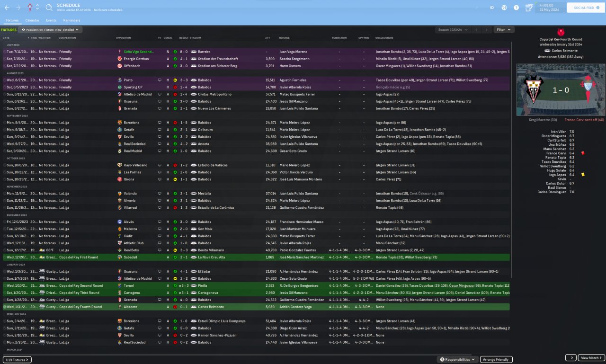
Task: Toggle selection circle on the Alavés fixture
Action: (x=5, y=222)
